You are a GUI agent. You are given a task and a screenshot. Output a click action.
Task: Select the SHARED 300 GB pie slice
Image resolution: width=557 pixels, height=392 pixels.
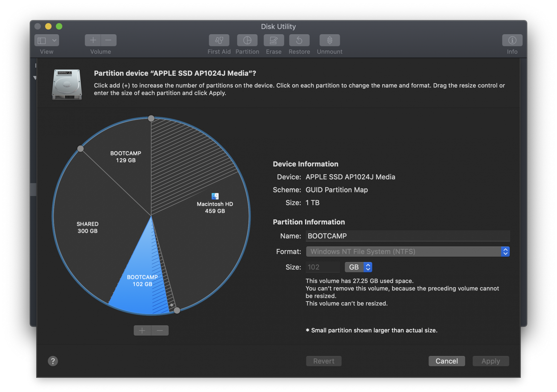87,227
